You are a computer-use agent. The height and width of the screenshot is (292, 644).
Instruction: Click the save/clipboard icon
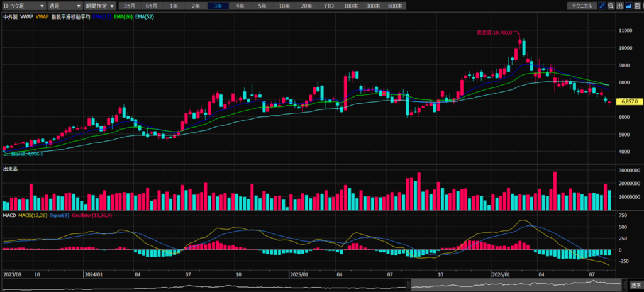pos(637,6)
